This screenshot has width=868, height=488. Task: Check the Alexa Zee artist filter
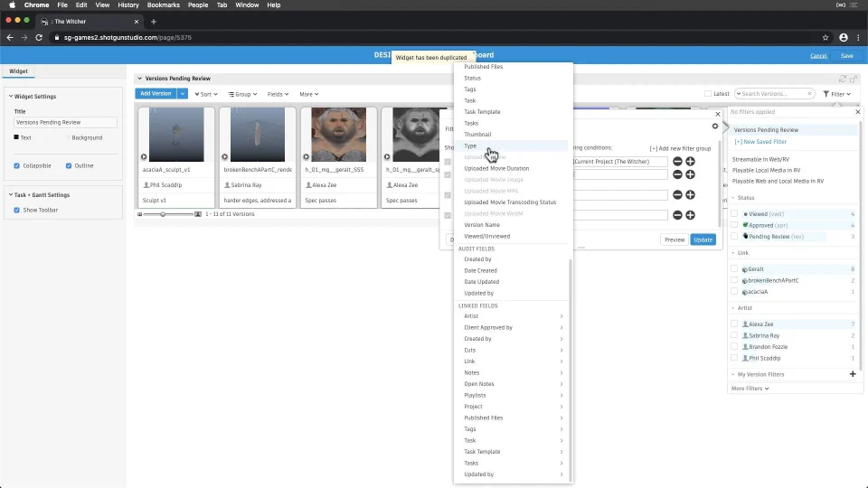[734, 324]
